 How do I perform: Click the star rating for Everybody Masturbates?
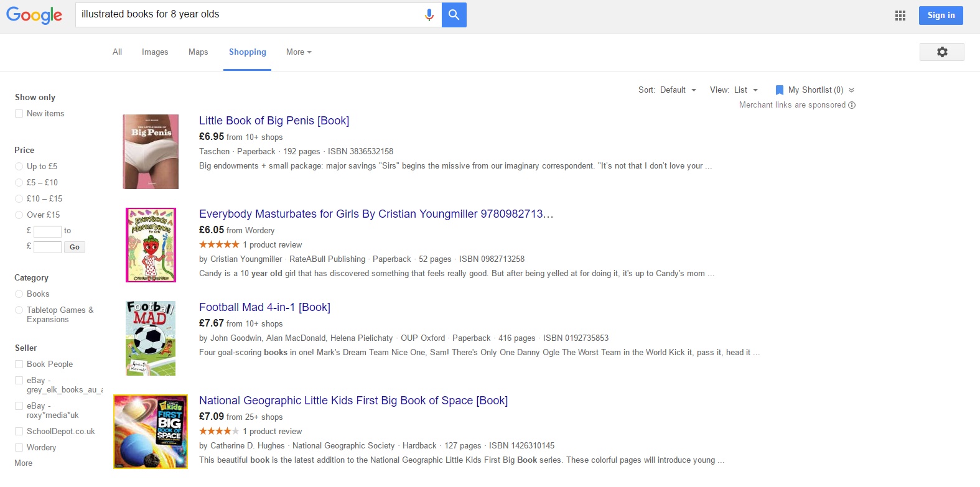pyautogui.click(x=219, y=244)
